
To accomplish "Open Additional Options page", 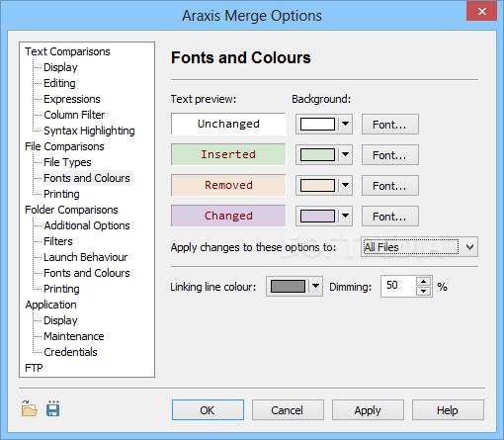I will 87,225.
